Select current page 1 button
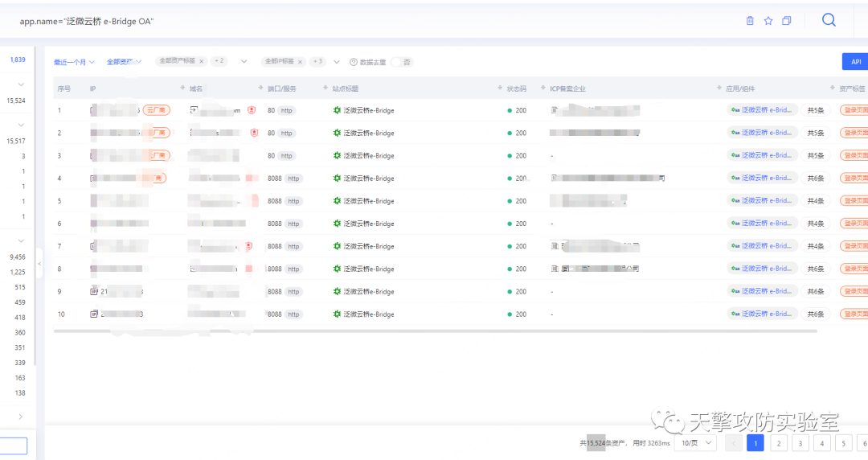 (x=755, y=443)
